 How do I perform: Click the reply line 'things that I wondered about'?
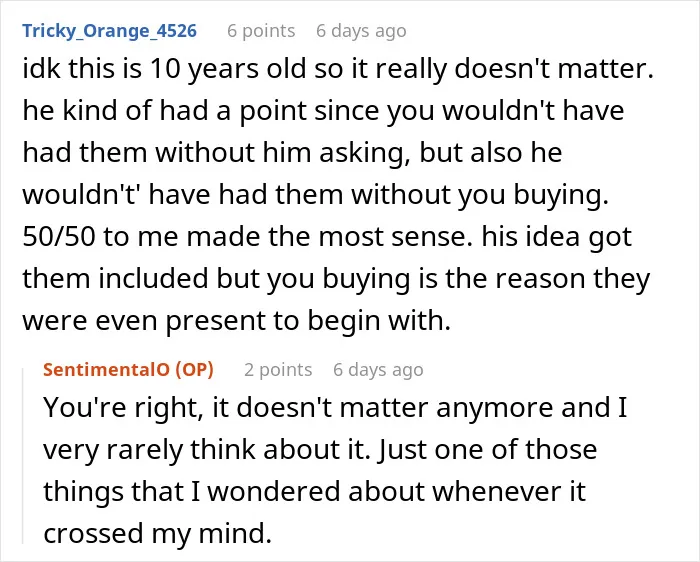click(x=314, y=492)
